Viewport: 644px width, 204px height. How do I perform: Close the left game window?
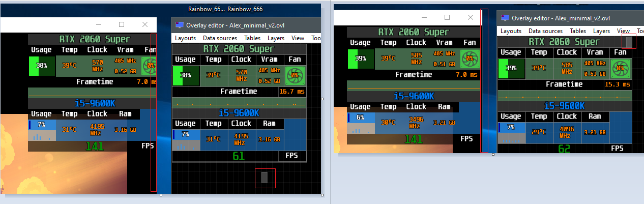click(x=145, y=24)
